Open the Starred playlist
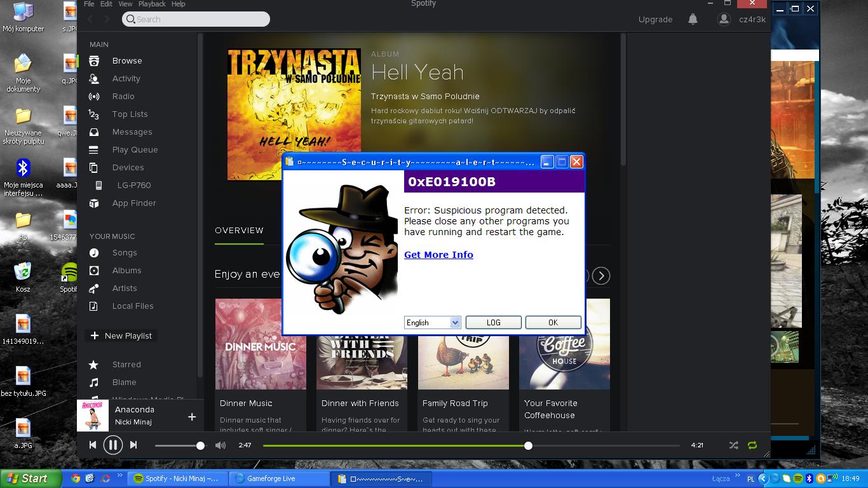The image size is (868, 488). click(126, 365)
